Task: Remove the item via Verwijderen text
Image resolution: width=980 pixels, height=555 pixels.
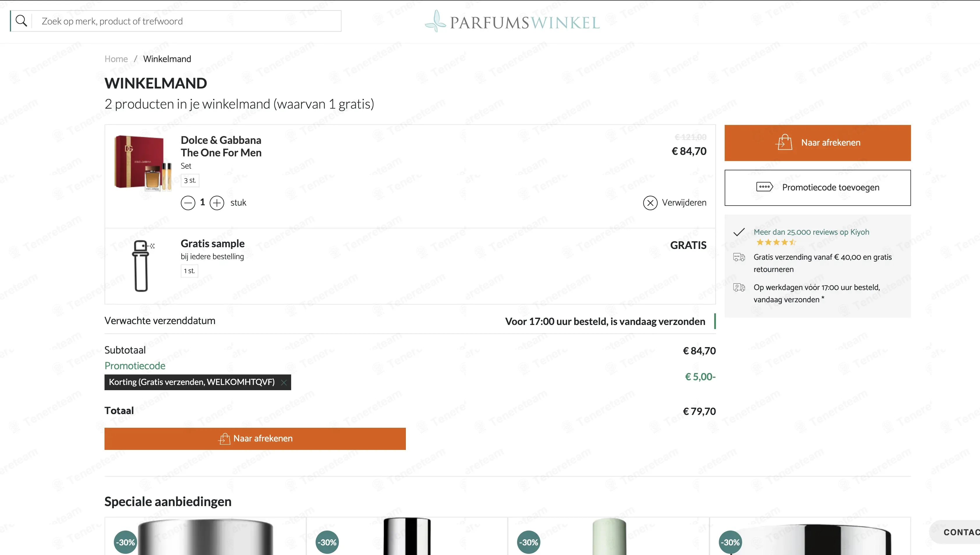Action: (x=684, y=202)
